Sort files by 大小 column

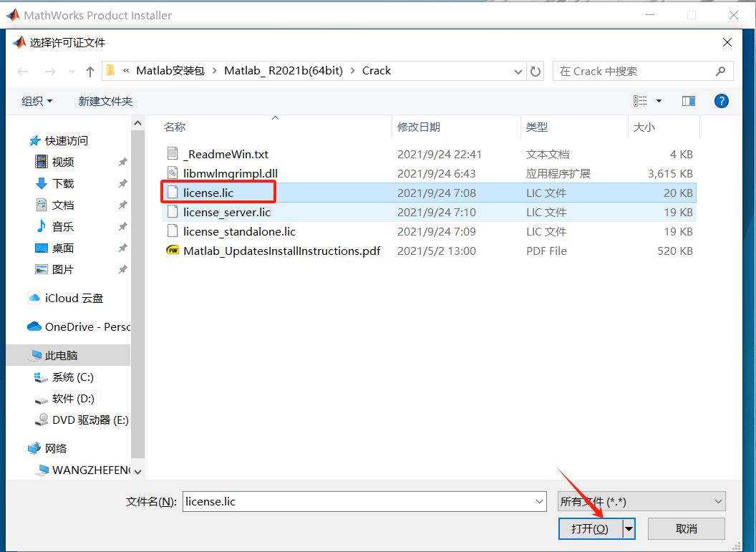click(644, 127)
